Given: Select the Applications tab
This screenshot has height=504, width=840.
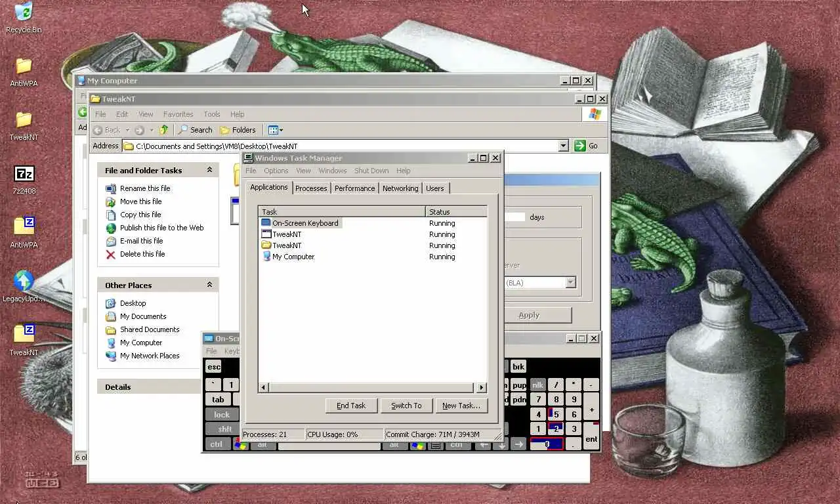Looking at the screenshot, I should click(x=269, y=187).
